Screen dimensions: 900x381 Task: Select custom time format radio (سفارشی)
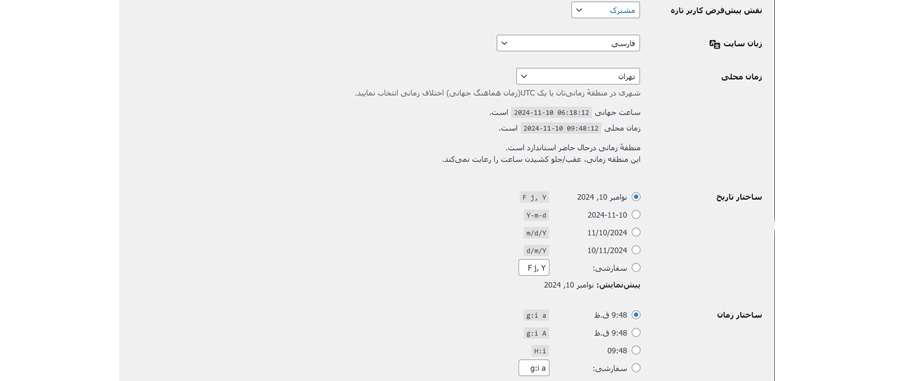636,368
